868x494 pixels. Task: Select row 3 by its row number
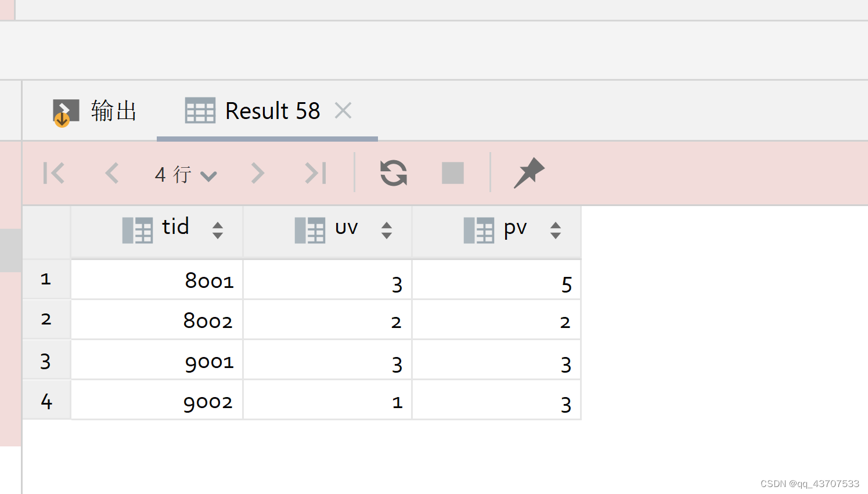click(x=46, y=360)
